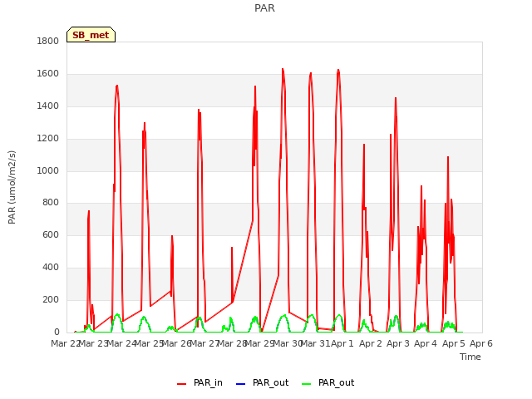Click the 1400 y-axis tick label
Screen dimensions: 532x399
tap(48, 106)
